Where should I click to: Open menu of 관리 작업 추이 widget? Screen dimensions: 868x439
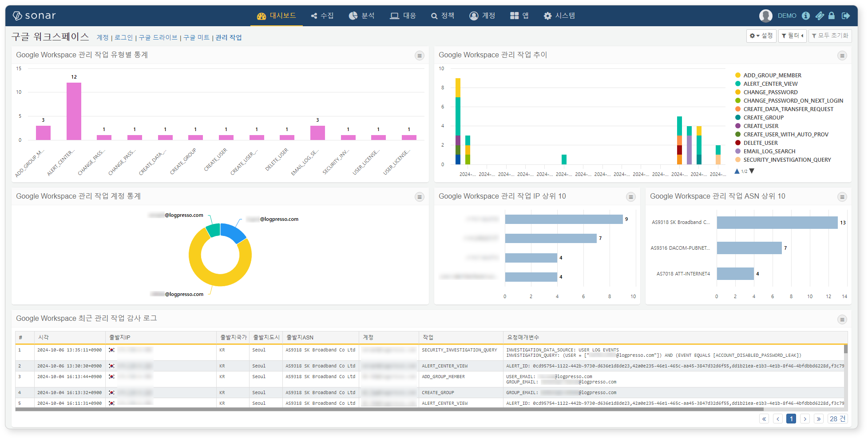point(842,56)
